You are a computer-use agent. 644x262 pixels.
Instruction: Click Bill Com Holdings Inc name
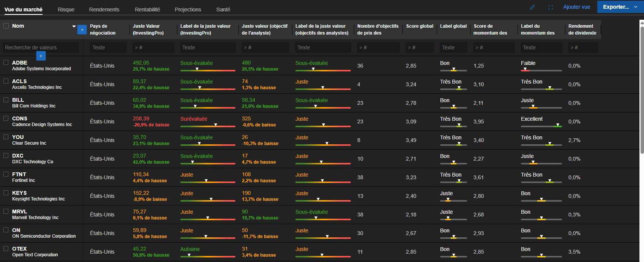click(34, 106)
